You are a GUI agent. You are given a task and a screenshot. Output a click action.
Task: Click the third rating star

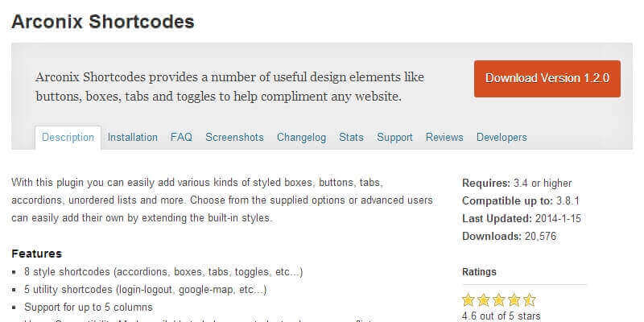(499, 300)
